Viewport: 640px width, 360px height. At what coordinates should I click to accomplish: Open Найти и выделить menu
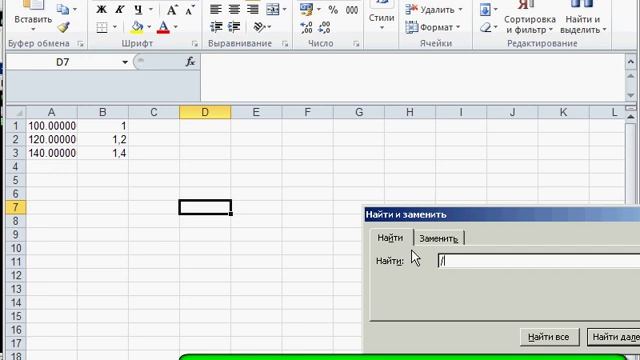(583, 24)
